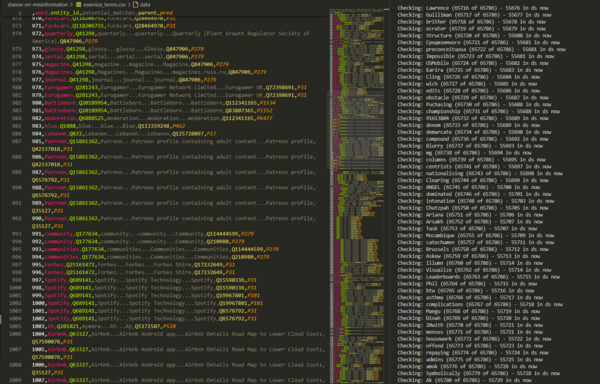Click terminal line 'Checking: preconceituosa'
Screen dimensions: 600x384
click(481, 49)
